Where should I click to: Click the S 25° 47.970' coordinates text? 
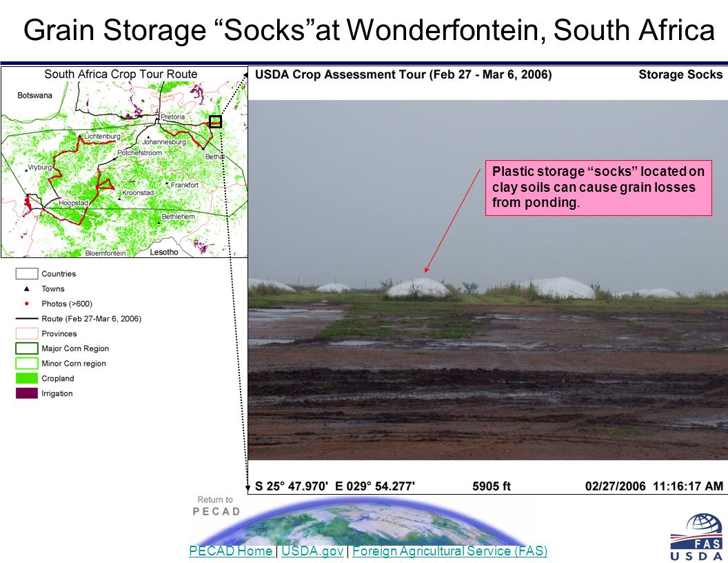pyautogui.click(x=335, y=486)
